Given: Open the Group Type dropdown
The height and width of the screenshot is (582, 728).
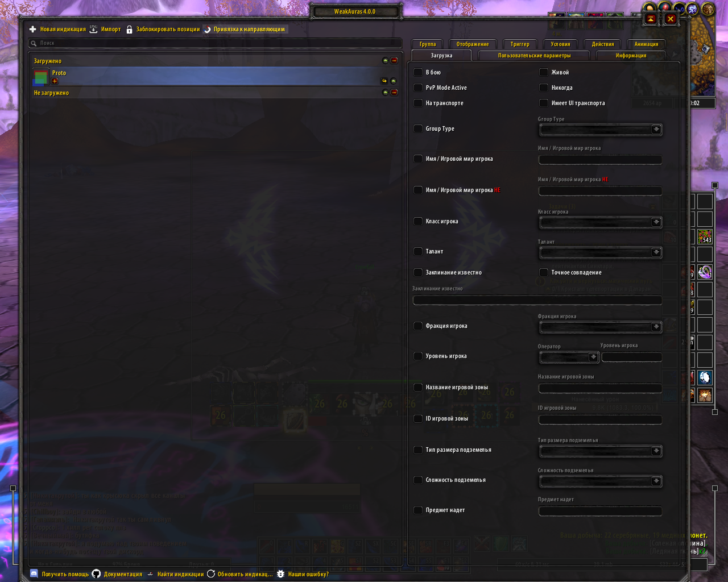Looking at the screenshot, I should (x=600, y=130).
